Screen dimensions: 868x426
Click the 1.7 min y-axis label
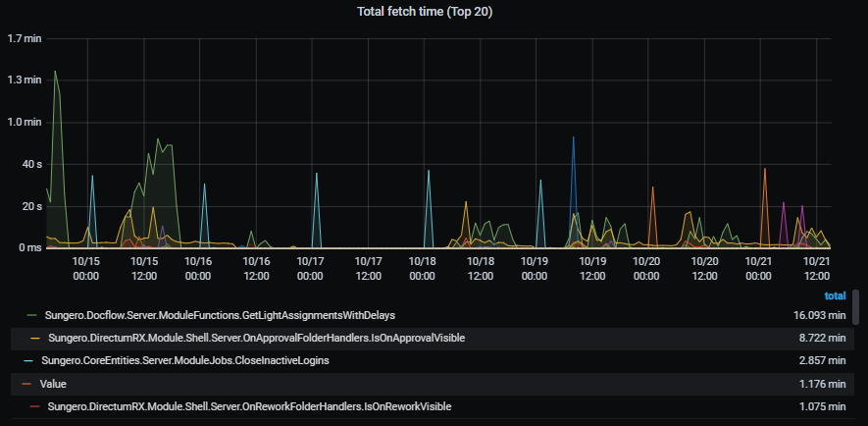click(x=24, y=39)
